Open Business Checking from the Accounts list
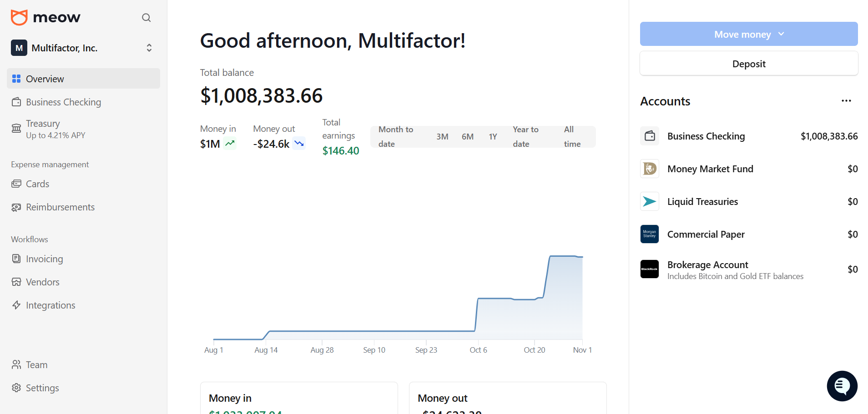 pos(706,136)
